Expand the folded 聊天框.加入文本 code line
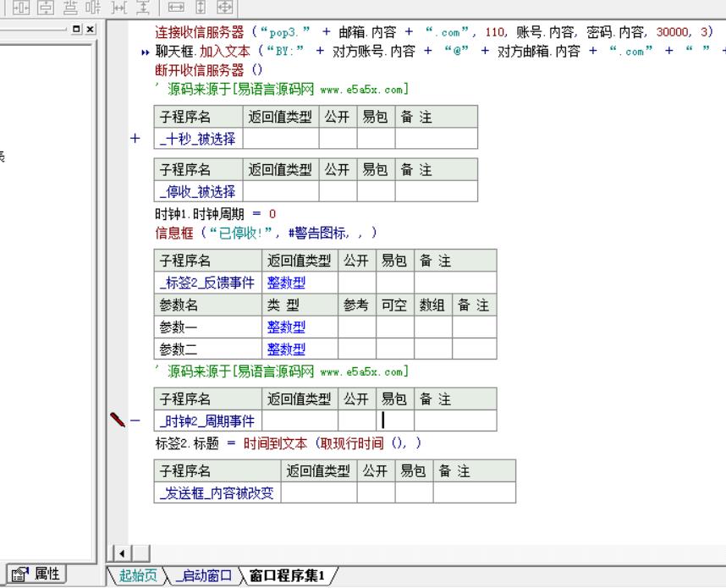This screenshot has width=726, height=588. coord(146,52)
